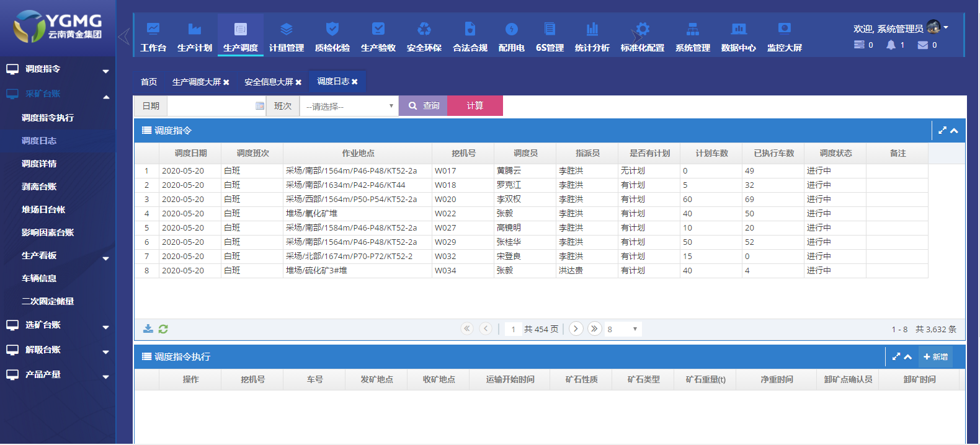The width and height of the screenshot is (980, 445).
Task: Select 调度详情 in the sidebar
Action: click(x=39, y=164)
